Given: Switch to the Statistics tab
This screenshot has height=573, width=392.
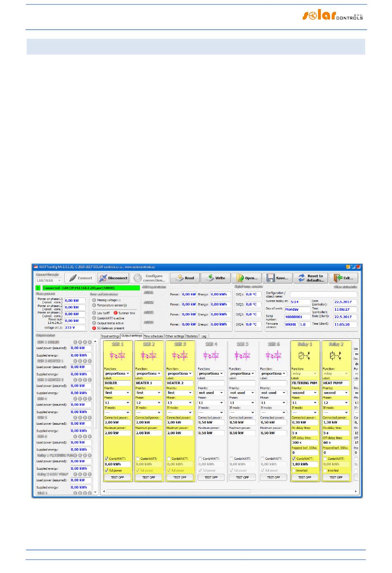Looking at the screenshot, I should coord(192,336).
